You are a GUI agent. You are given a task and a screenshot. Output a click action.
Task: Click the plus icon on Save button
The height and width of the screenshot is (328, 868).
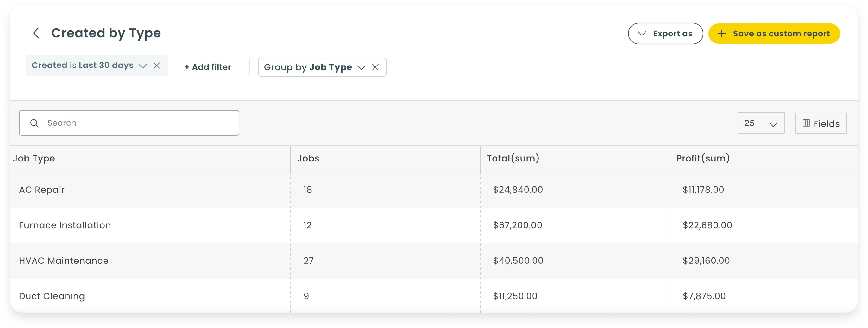point(721,33)
